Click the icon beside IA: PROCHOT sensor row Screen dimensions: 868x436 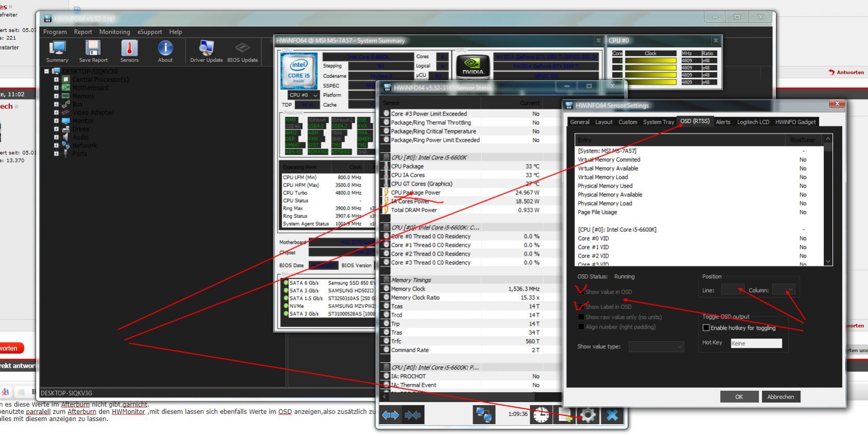point(387,377)
